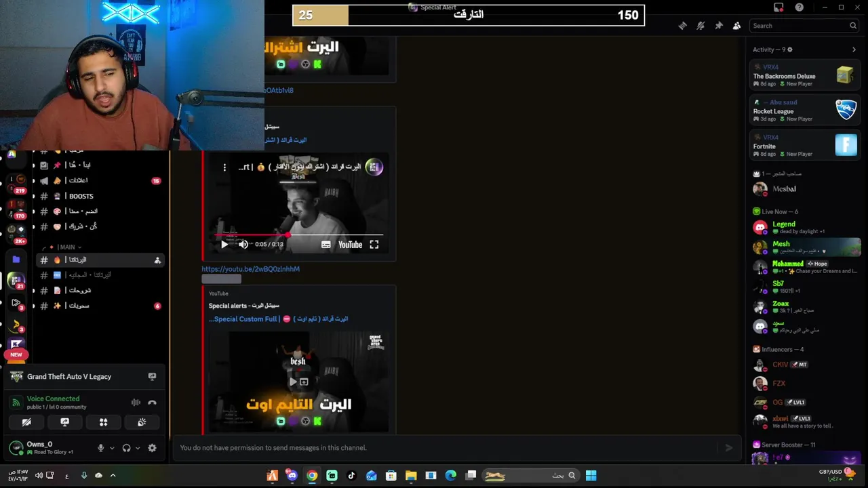Image resolution: width=868 pixels, height=488 pixels.
Task: Select member Mesbal in the member list
Action: 805,189
